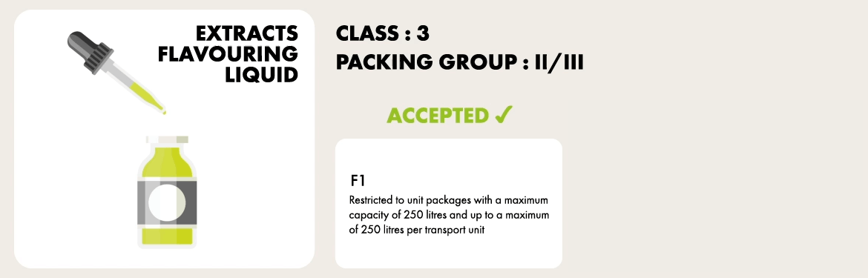Screen dimensions: 868x278
Task: Click the word FLAVOURING in the title
Action: [x=228, y=54]
